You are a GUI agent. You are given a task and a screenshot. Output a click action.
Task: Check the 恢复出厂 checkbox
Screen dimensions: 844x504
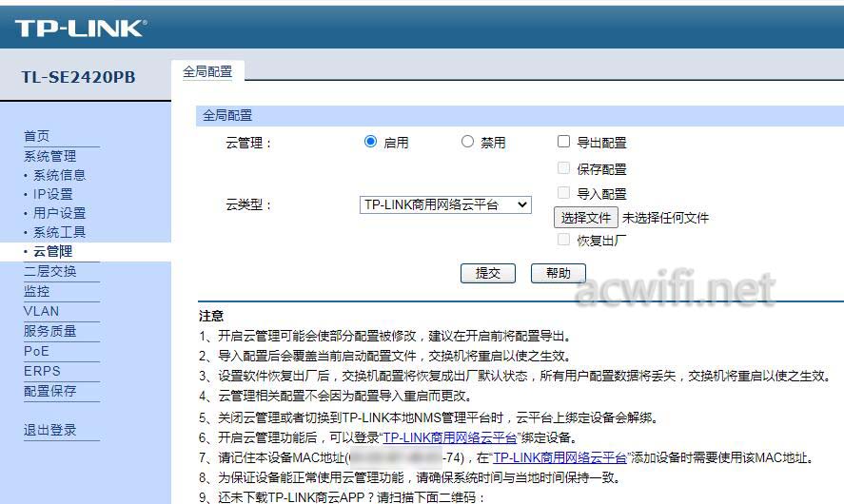[563, 240]
